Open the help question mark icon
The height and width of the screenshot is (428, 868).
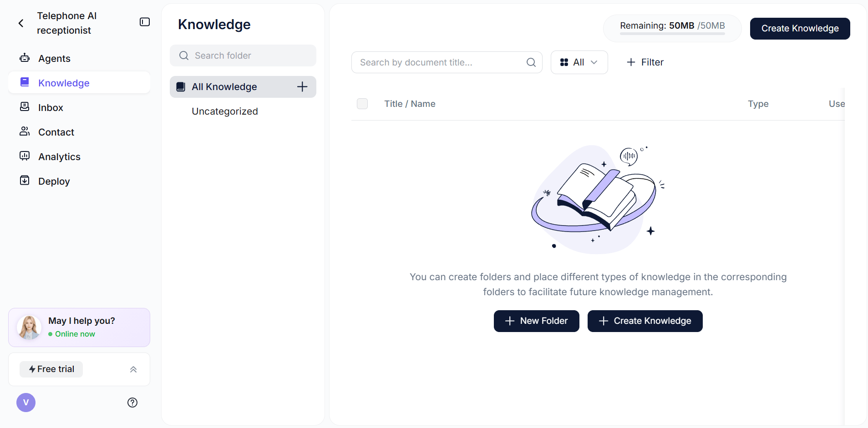(132, 403)
